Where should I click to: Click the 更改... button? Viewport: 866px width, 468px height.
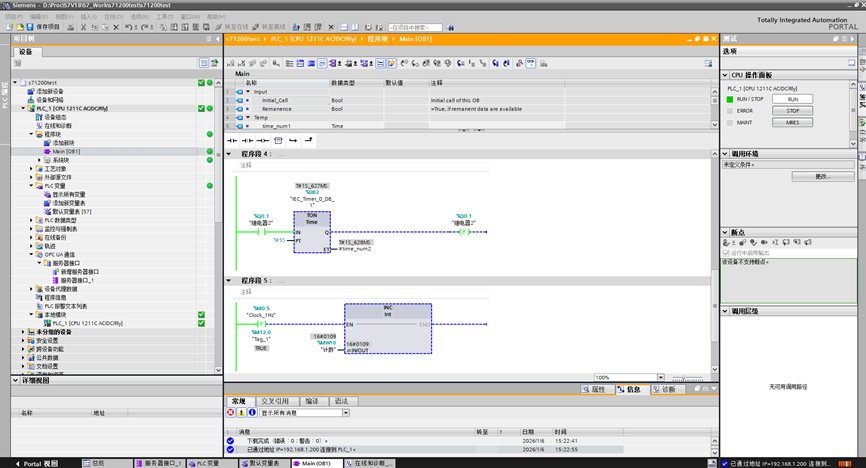click(823, 177)
